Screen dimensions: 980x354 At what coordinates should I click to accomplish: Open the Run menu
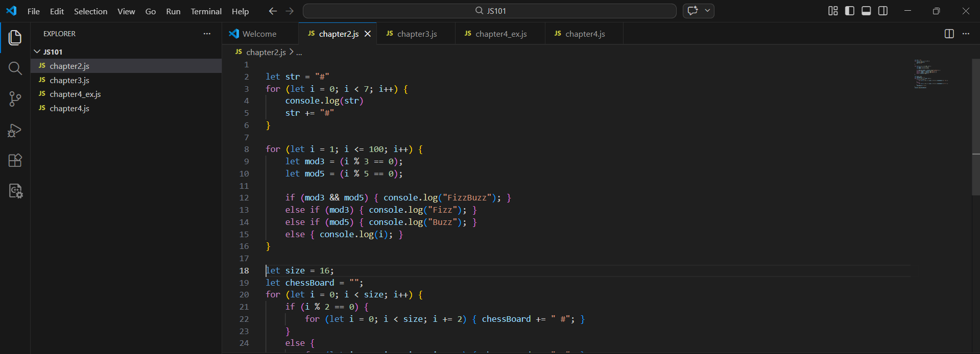point(173,11)
